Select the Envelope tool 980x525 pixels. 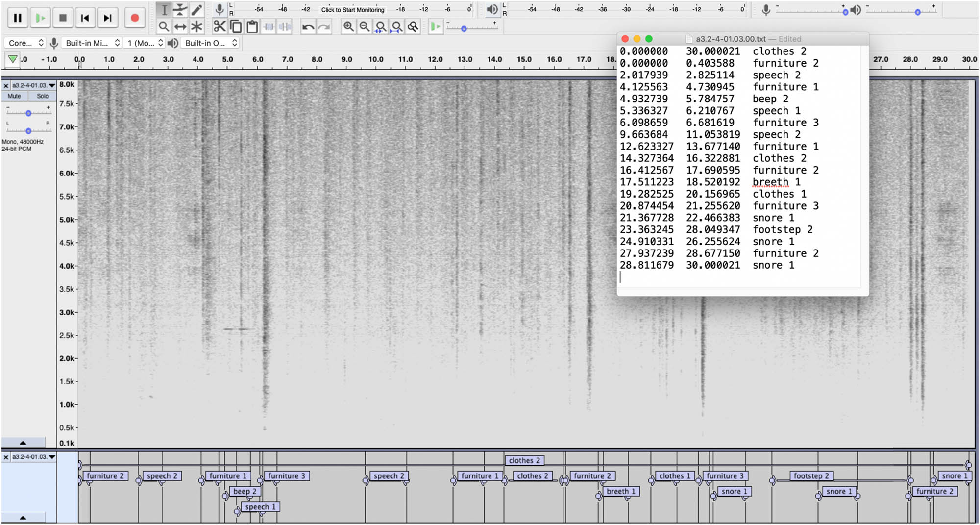click(180, 9)
